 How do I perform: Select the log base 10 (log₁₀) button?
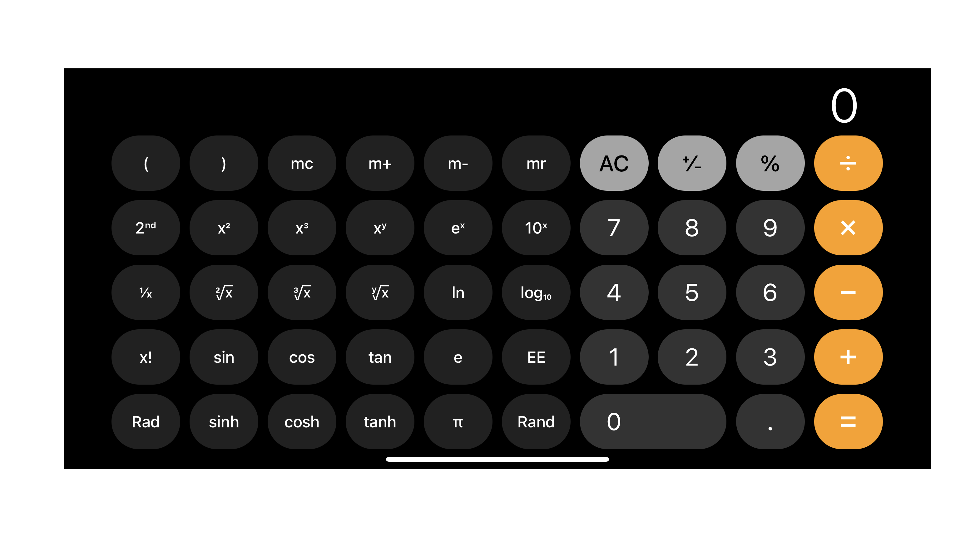click(537, 291)
